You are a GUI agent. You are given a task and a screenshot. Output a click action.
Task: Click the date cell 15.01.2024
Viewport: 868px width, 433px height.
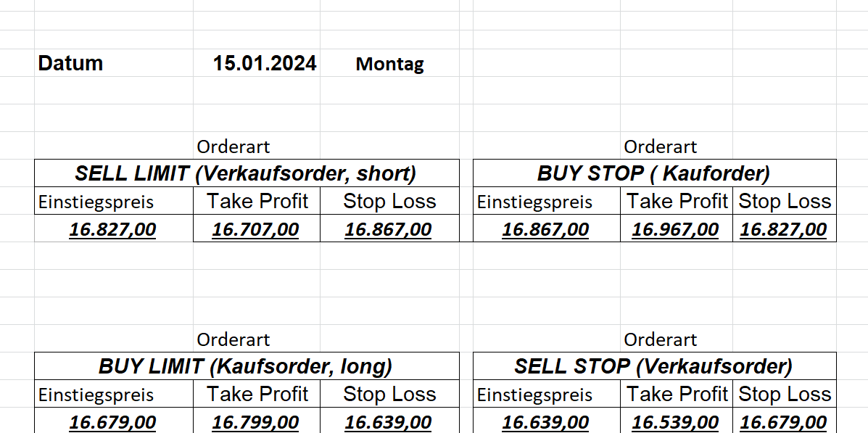click(x=265, y=64)
